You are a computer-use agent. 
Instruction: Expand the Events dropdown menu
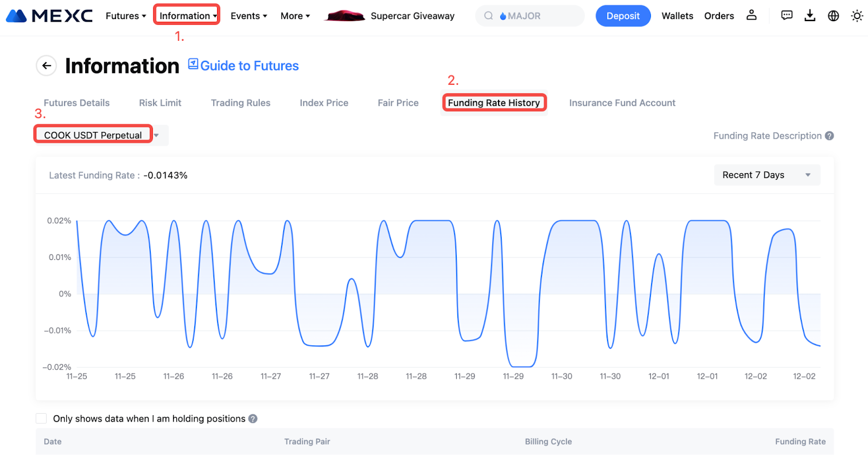(x=249, y=16)
